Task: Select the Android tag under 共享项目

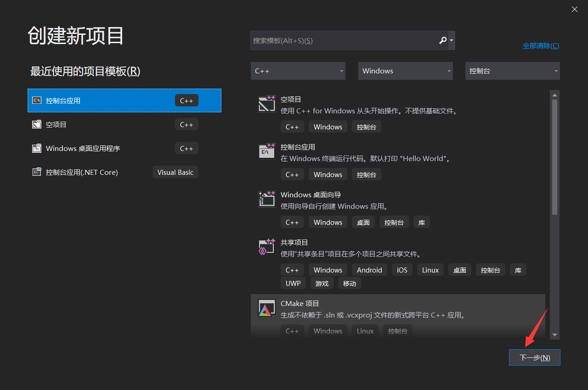Action: point(369,270)
